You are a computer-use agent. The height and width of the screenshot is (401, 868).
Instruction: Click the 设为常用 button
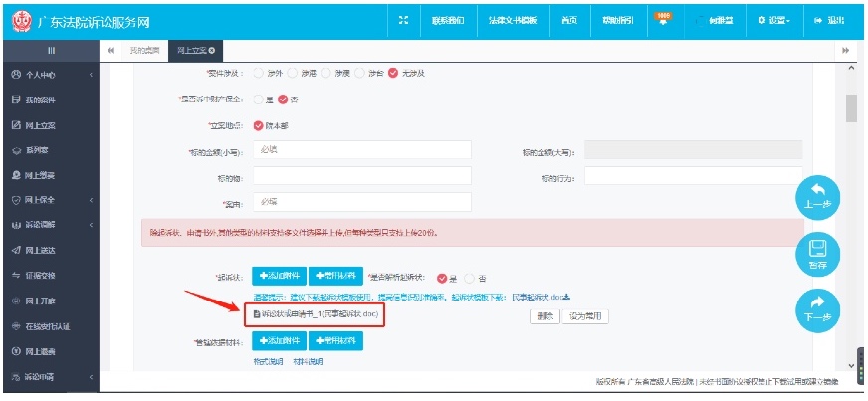(x=585, y=317)
